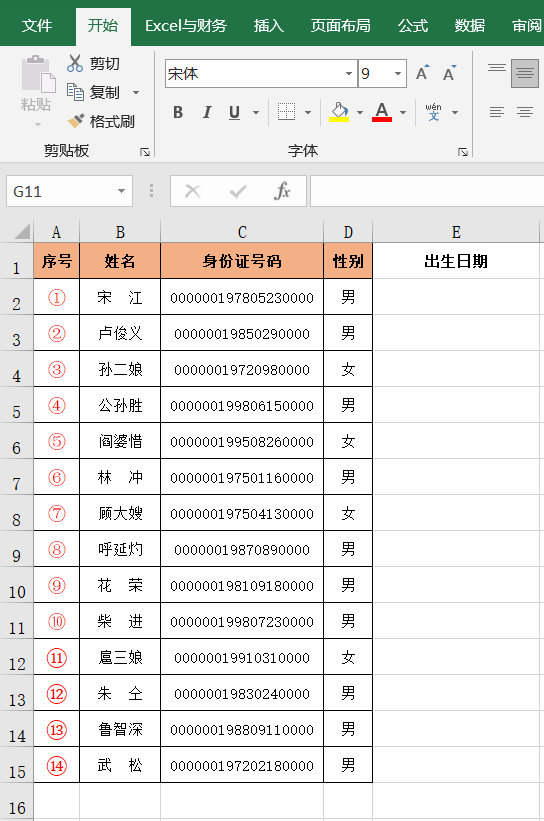Click the top align icon

tap(496, 68)
